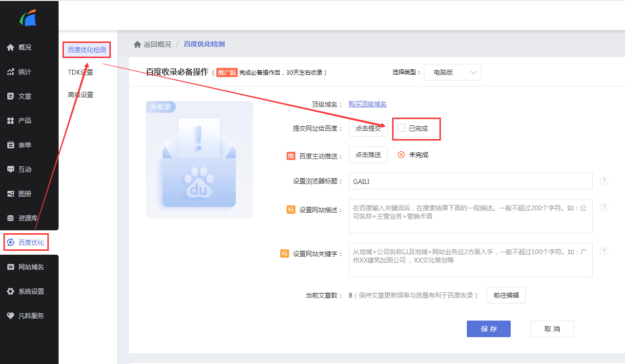Viewport: 625px width, 364px height.
Task: Click the website keywords text area
Action: click(x=471, y=260)
